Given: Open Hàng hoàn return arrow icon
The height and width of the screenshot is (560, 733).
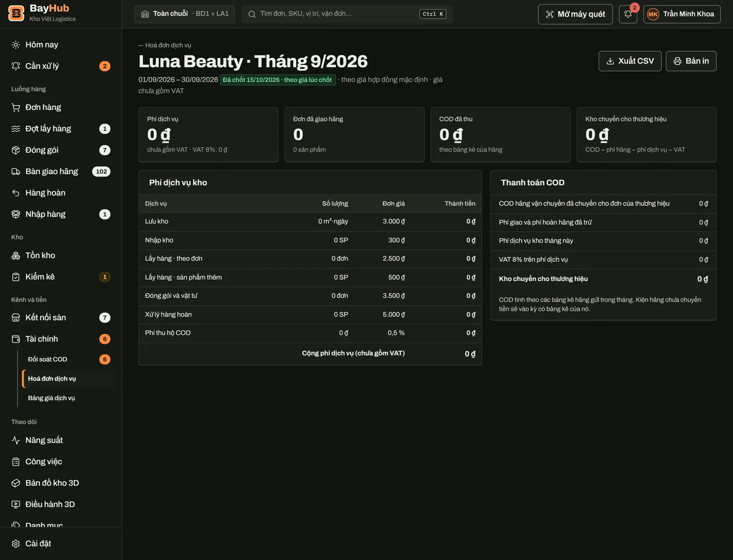Looking at the screenshot, I should 16,193.
